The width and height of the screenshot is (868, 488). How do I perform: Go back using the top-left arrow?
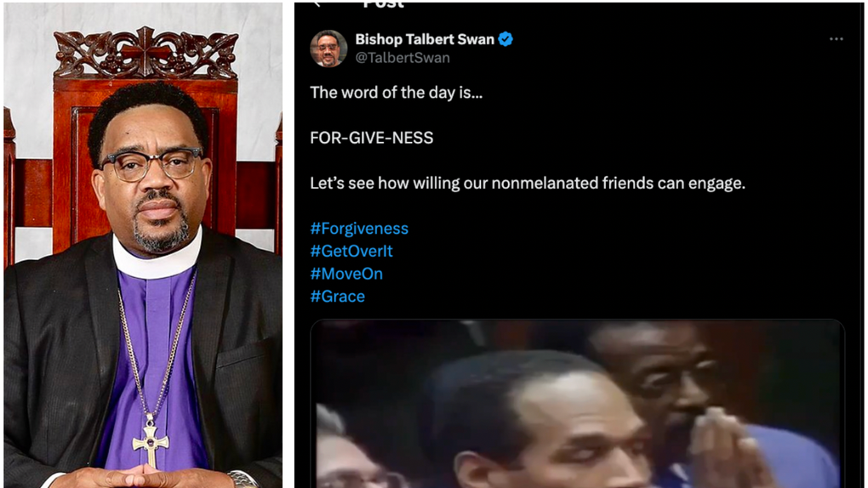pyautogui.click(x=317, y=4)
